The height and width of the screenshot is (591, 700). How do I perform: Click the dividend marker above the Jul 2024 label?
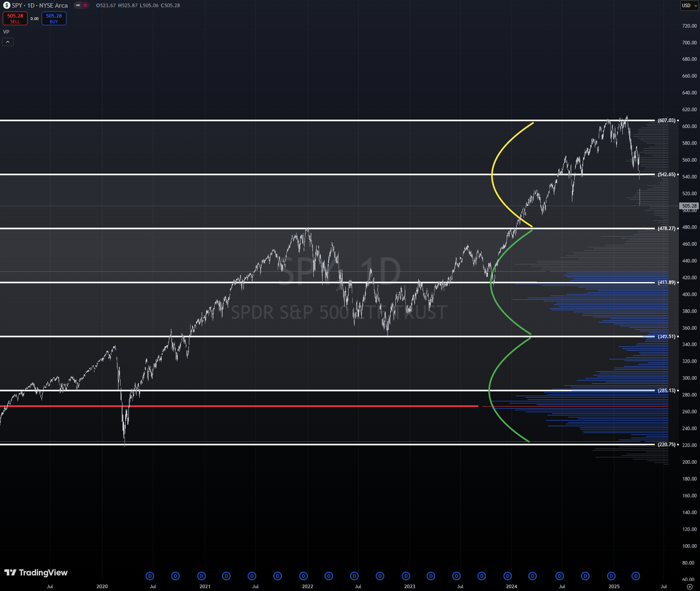click(560, 576)
